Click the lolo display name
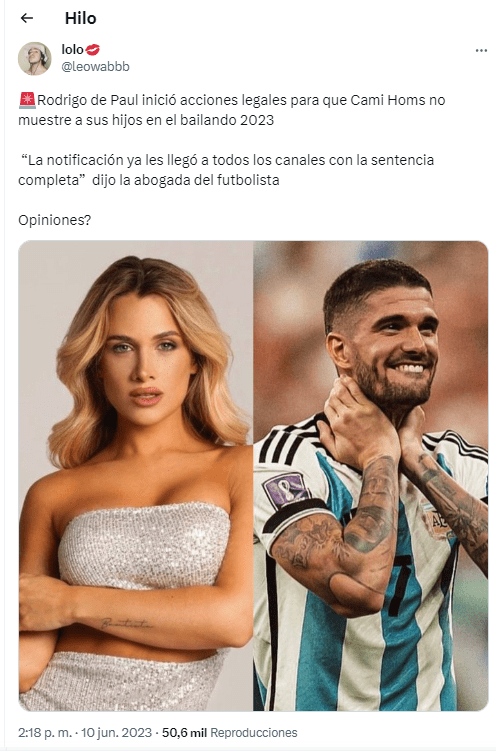The image size is (496, 751). [72, 49]
